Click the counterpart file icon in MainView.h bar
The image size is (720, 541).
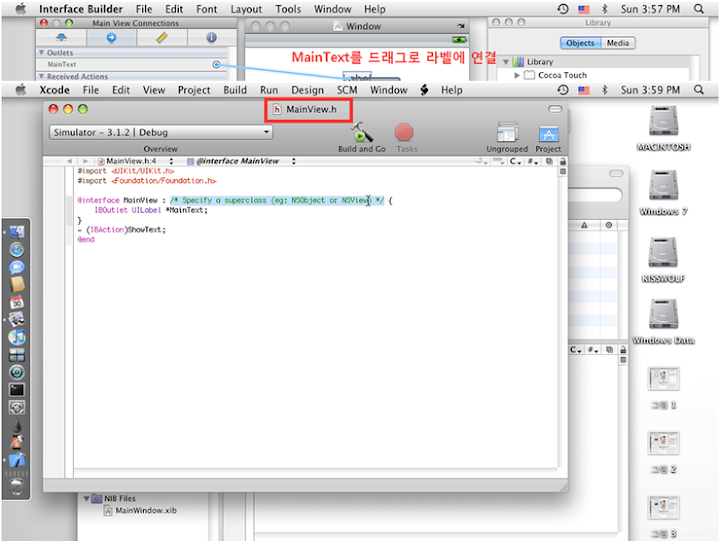pyautogui.click(x=549, y=161)
